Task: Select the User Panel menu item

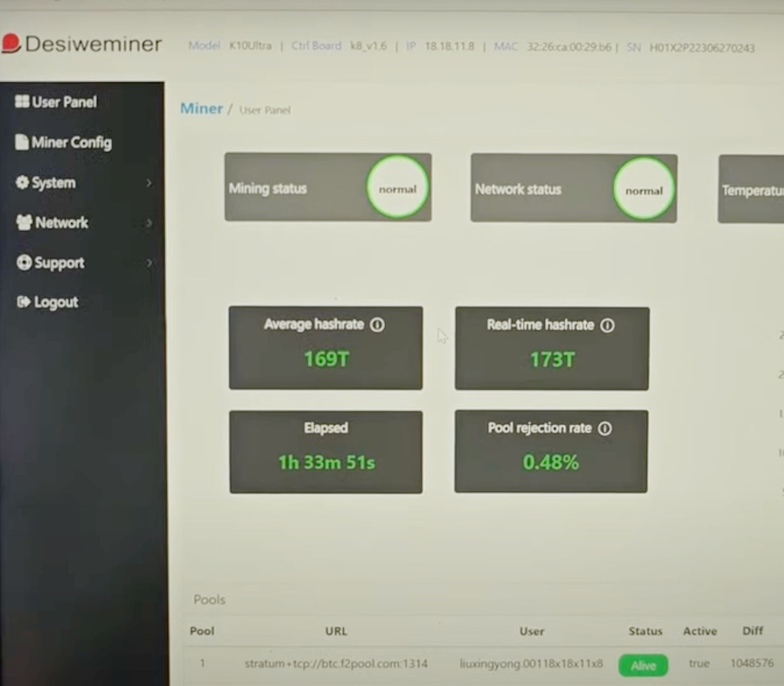Action: [x=64, y=102]
